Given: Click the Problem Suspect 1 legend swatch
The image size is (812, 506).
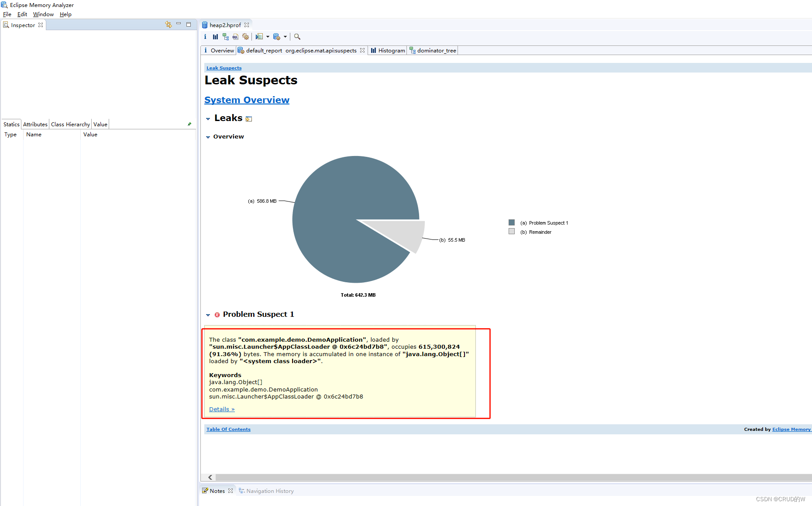Looking at the screenshot, I should coord(512,223).
